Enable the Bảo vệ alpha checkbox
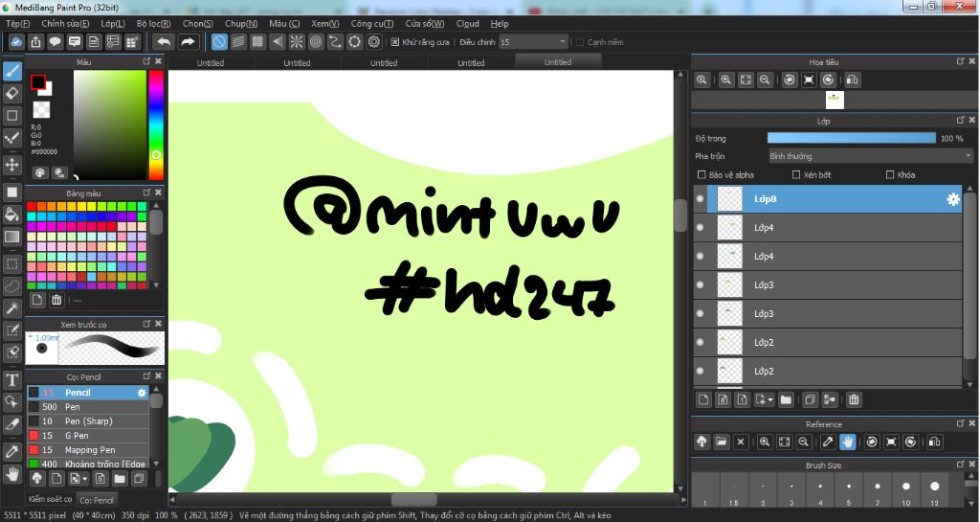This screenshot has height=522, width=980. 702,175
